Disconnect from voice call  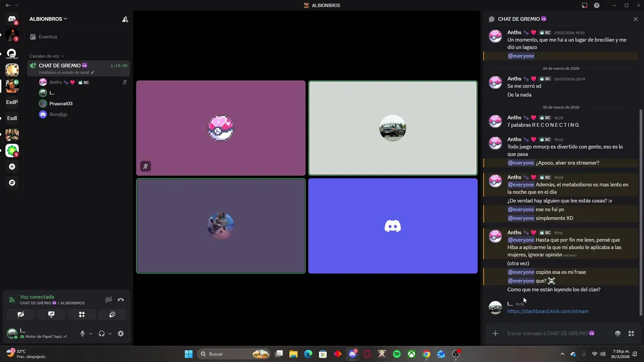[121, 300]
